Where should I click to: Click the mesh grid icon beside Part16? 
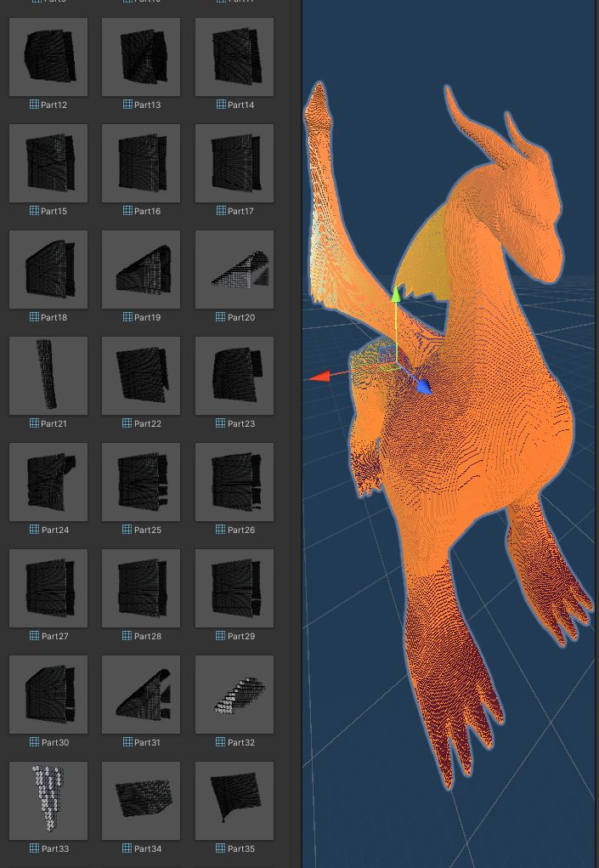click(x=127, y=211)
